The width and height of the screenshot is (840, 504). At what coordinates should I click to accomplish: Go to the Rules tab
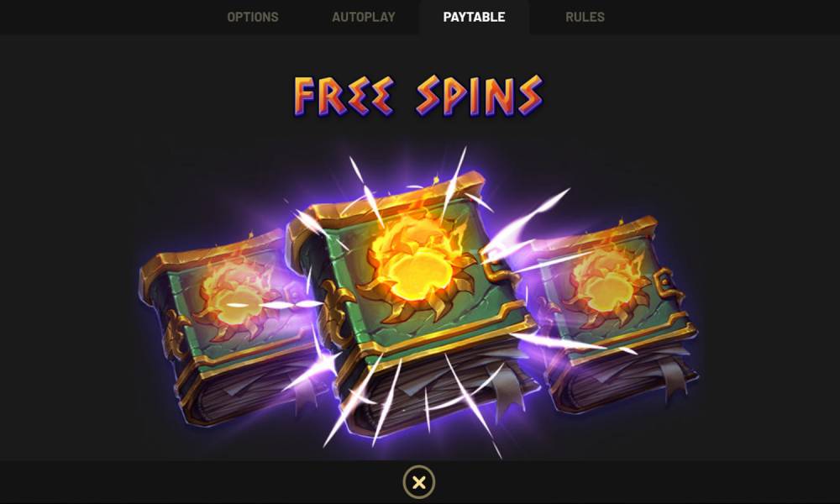(x=585, y=17)
